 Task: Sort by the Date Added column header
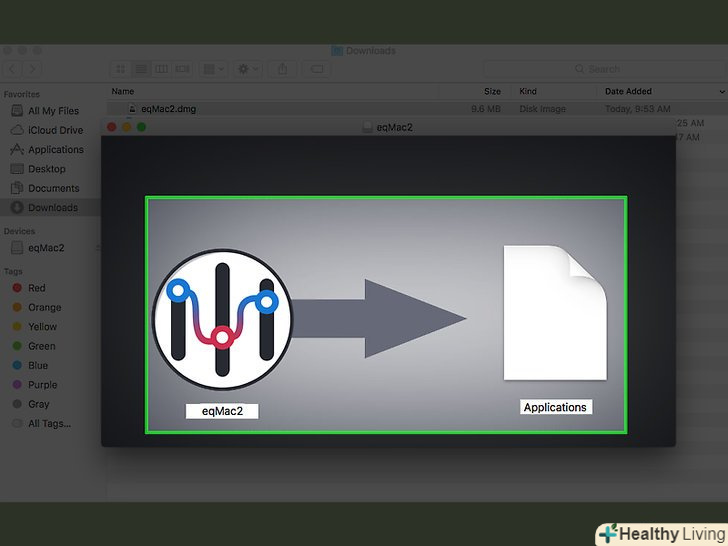(x=628, y=91)
